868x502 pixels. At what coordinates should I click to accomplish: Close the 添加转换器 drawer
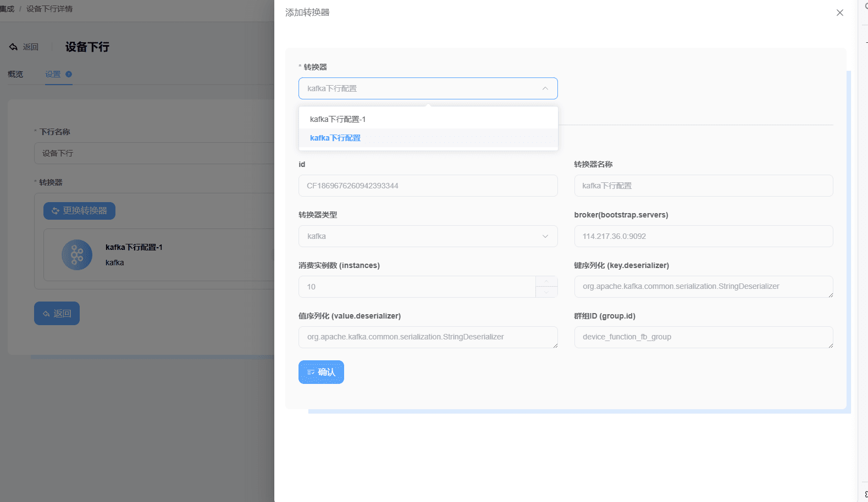pyautogui.click(x=839, y=13)
